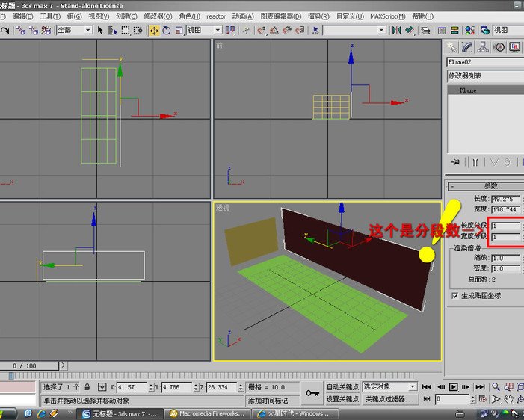The width and height of the screenshot is (524, 420).
Task: Click the 添加时间标记 field
Action: 272,400
